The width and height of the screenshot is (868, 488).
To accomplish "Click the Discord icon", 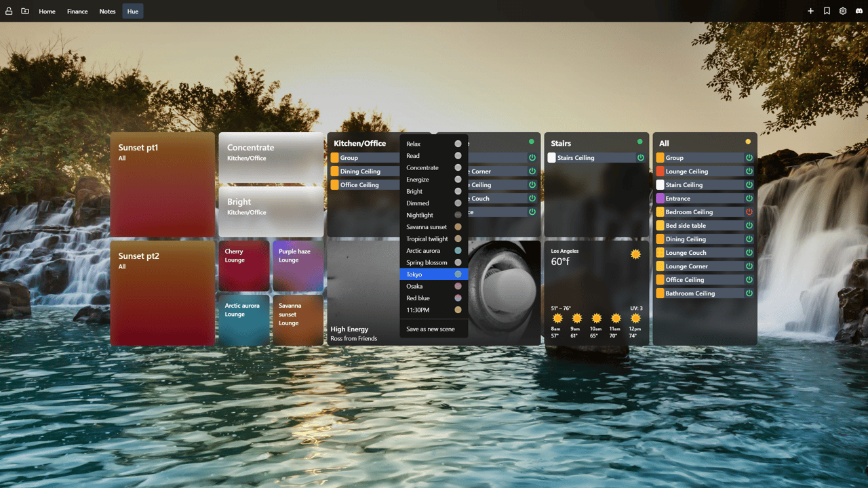I will (x=859, y=12).
